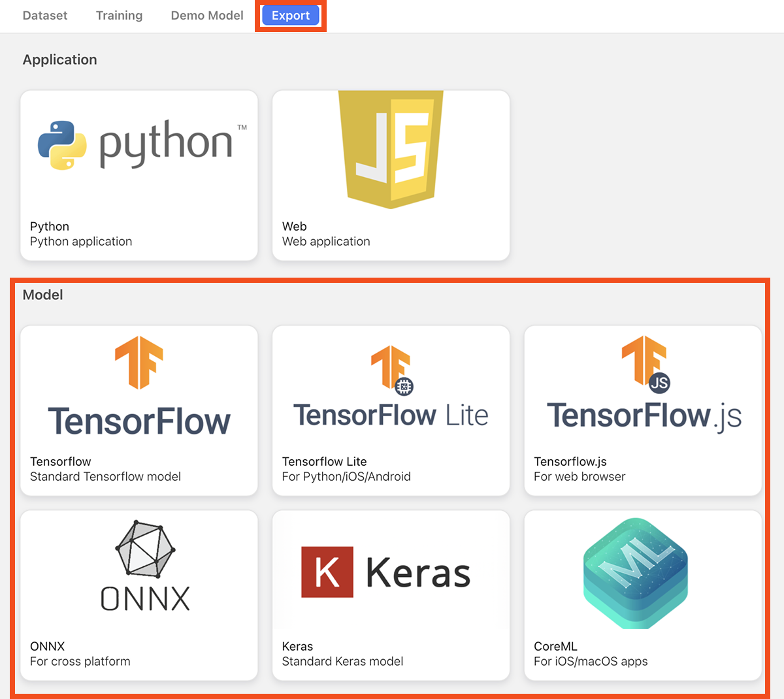The width and height of the screenshot is (784, 699).
Task: Click "For iOS/macOS apps" description
Action: [591, 662]
